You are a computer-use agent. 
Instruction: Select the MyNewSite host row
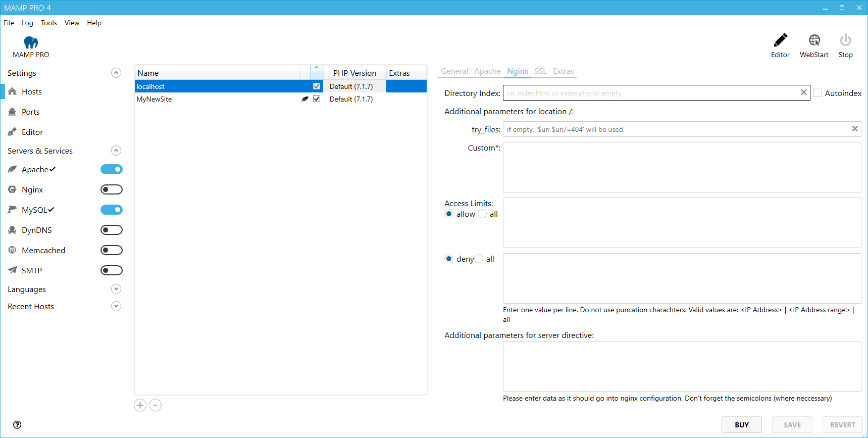280,99
